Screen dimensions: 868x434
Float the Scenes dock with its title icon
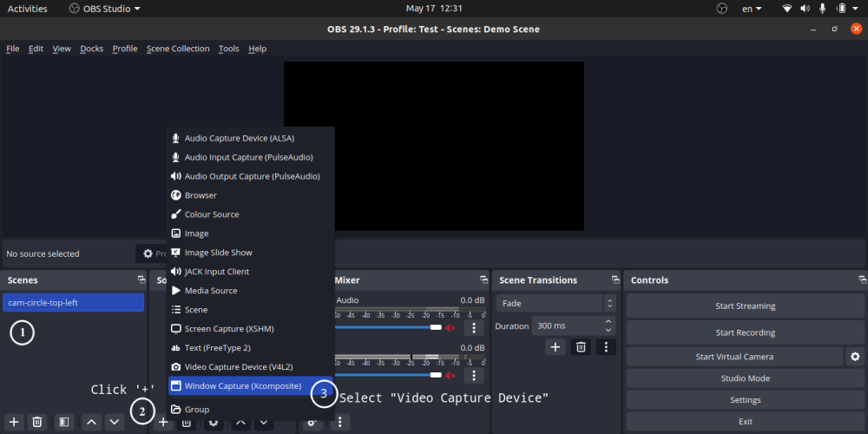141,279
